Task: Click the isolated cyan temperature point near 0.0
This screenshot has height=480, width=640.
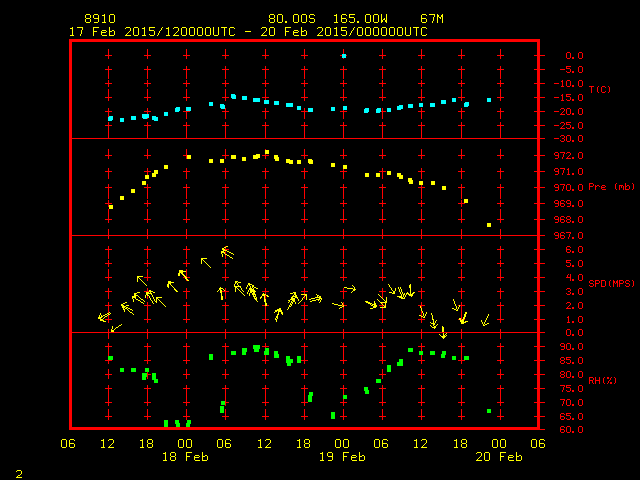Action: [x=344, y=56]
